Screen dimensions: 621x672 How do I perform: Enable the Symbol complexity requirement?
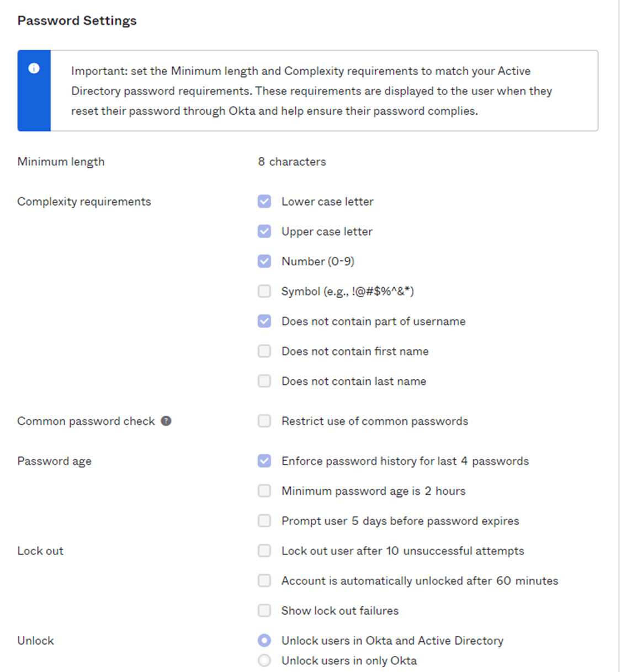pos(264,291)
